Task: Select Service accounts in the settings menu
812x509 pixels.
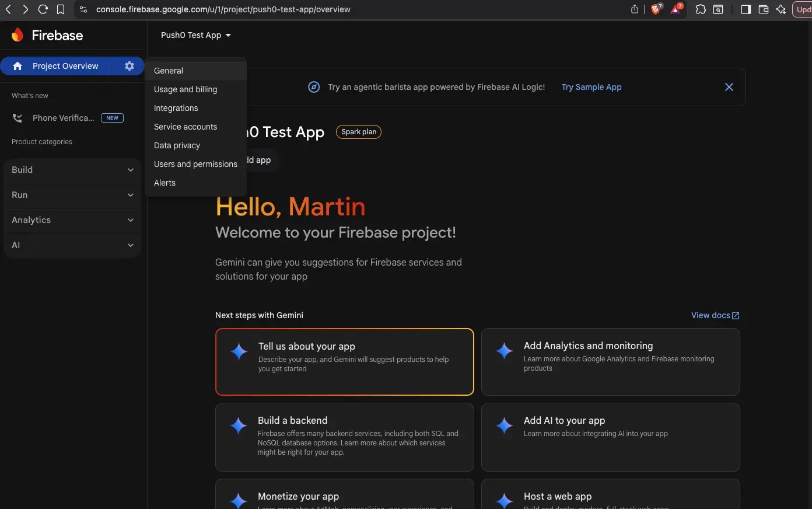Action: pyautogui.click(x=185, y=127)
